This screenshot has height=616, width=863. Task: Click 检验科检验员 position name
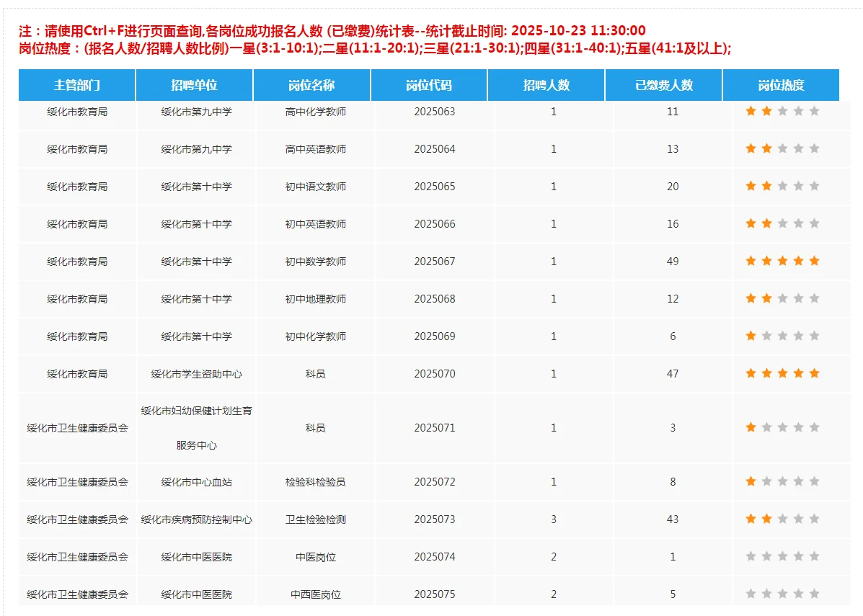315,482
